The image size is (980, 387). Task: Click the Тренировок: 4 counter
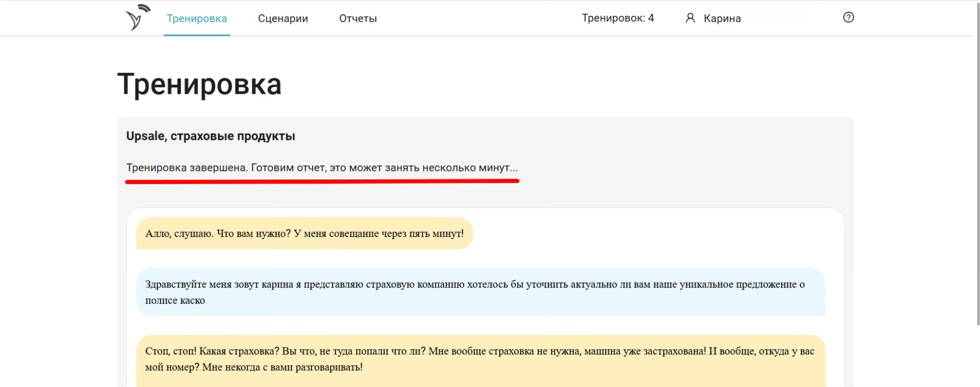[617, 18]
